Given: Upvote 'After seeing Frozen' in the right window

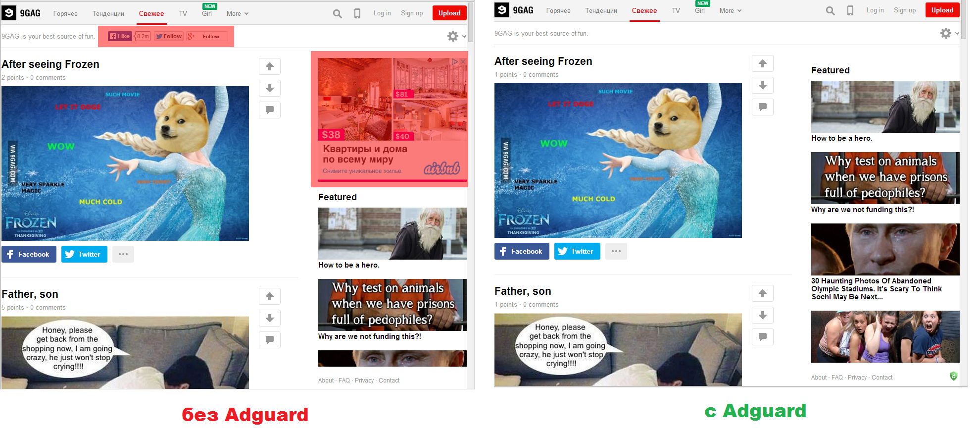Looking at the screenshot, I should (x=763, y=63).
